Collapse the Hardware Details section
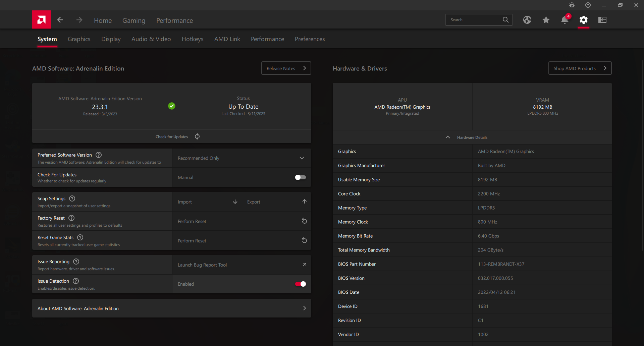 (447, 137)
